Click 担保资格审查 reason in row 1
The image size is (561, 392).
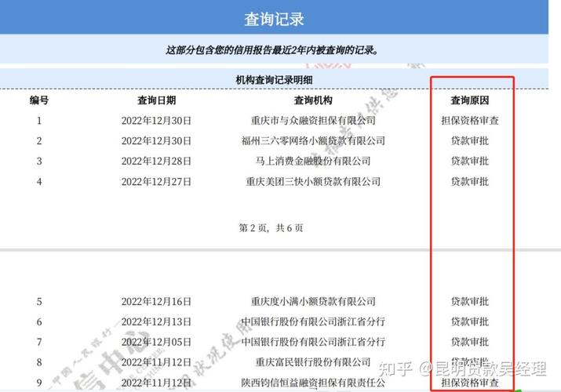[x=469, y=121]
